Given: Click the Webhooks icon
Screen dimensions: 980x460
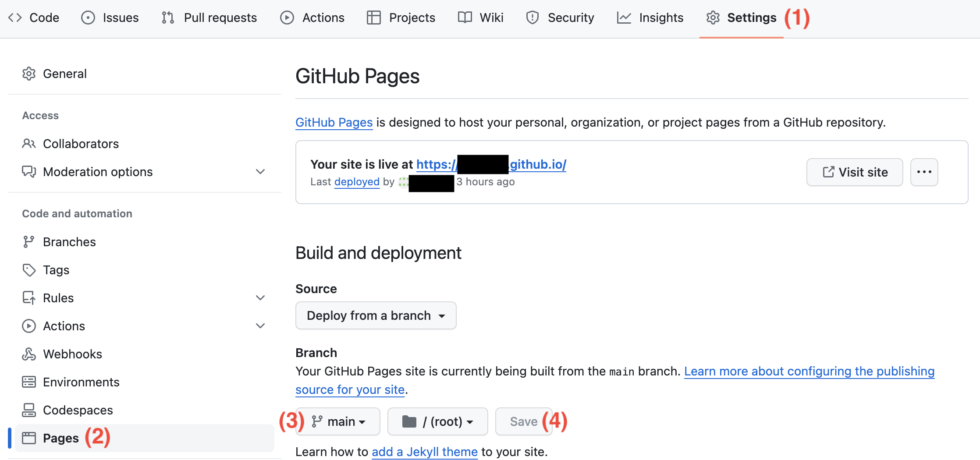Looking at the screenshot, I should coord(29,354).
